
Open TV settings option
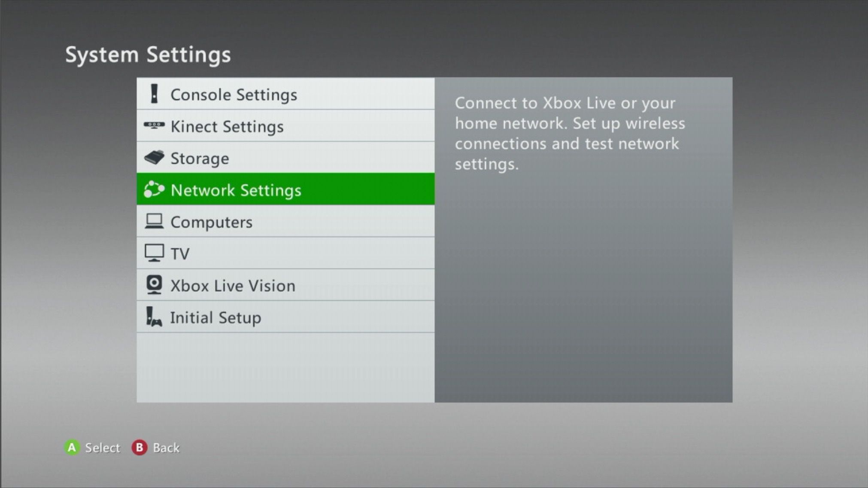[286, 253]
